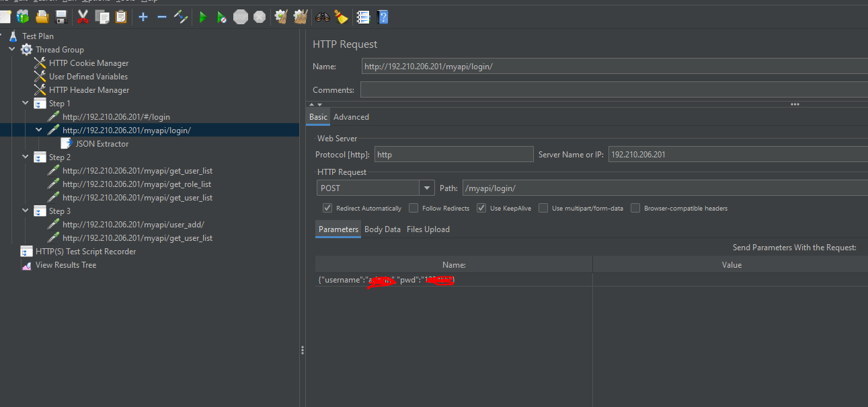
Task: Select the JSON Extractor element
Action: point(102,144)
